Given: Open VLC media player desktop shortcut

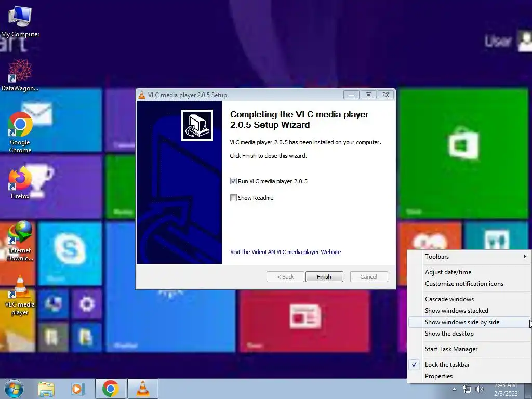Looking at the screenshot, I should 20,295.
